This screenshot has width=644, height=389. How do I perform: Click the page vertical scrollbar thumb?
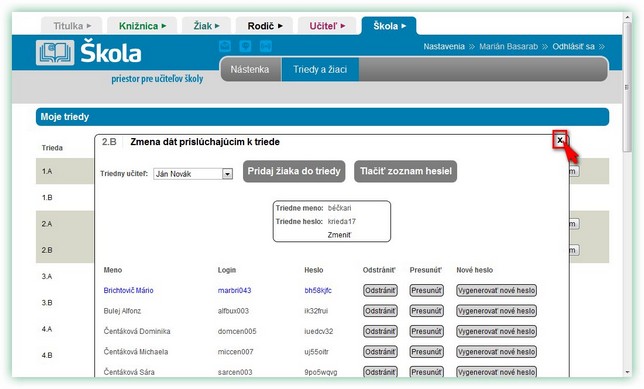coord(627,86)
